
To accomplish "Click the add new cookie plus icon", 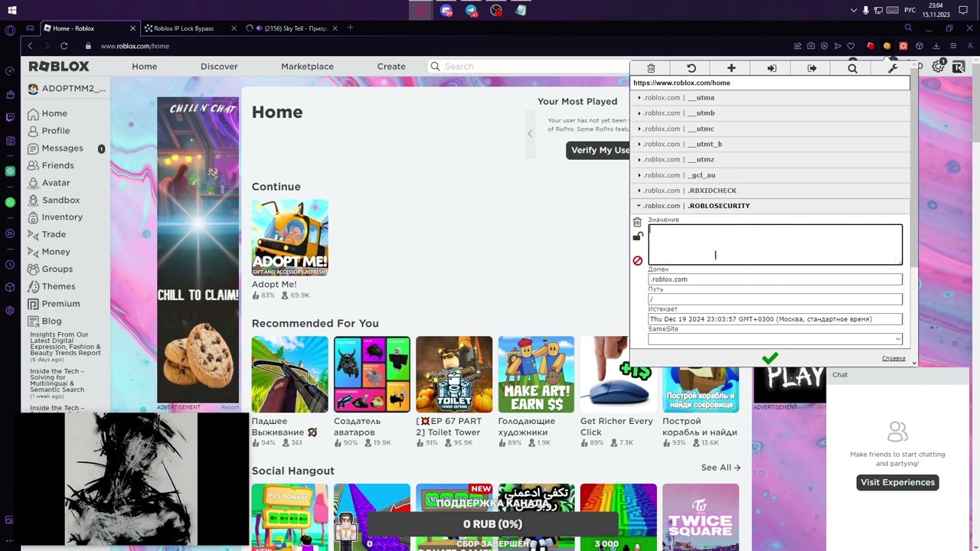I will (731, 68).
